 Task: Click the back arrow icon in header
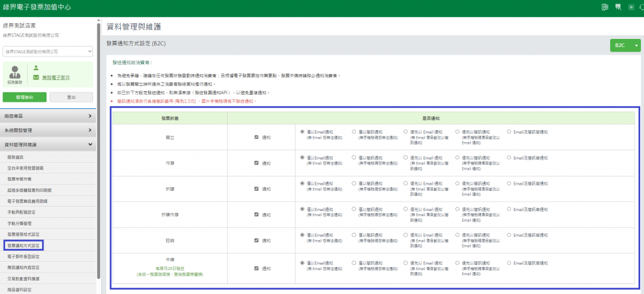pyautogui.click(x=631, y=7)
